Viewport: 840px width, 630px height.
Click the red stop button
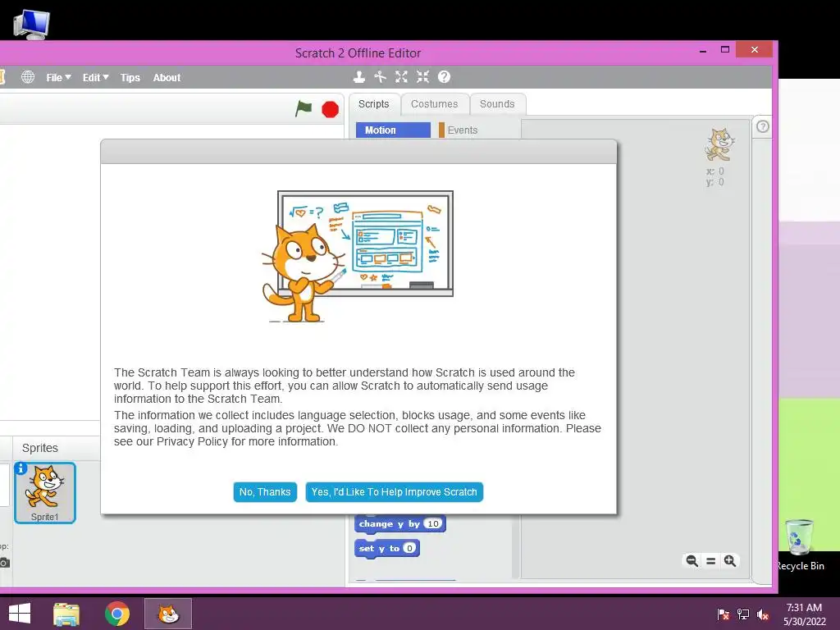click(330, 109)
